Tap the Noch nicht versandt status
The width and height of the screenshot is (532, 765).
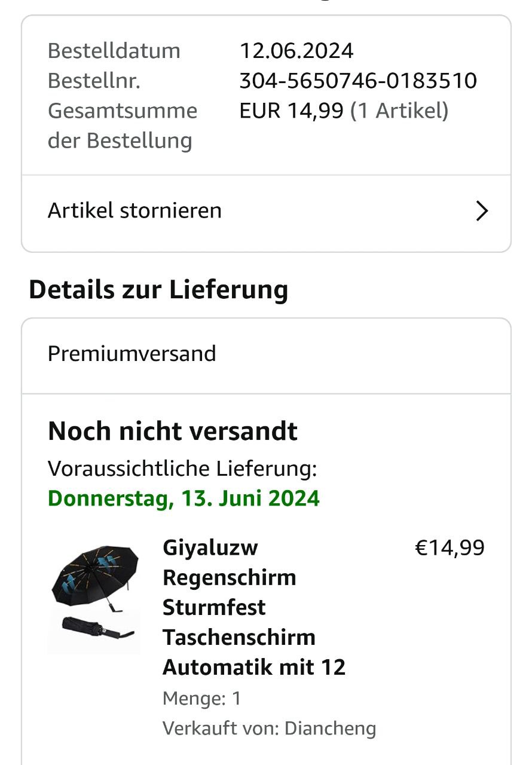173,431
